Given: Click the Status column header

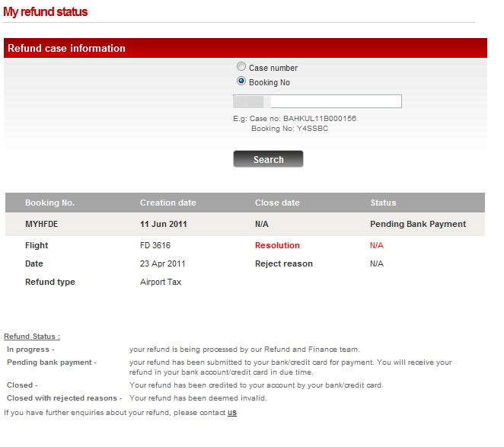Looking at the screenshot, I should click(x=383, y=203).
